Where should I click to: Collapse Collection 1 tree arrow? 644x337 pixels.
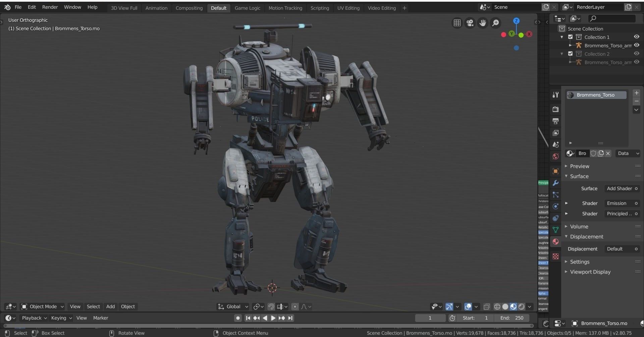click(x=562, y=37)
